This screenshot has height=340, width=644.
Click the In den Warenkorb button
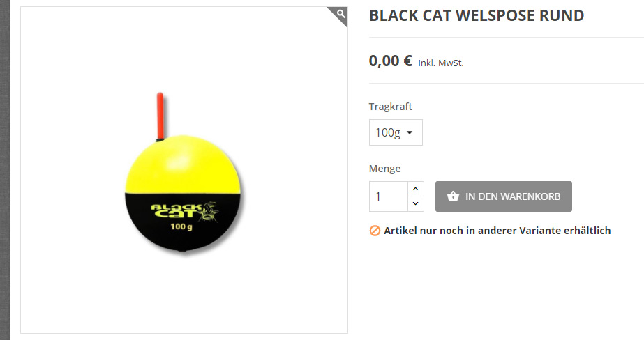(504, 196)
